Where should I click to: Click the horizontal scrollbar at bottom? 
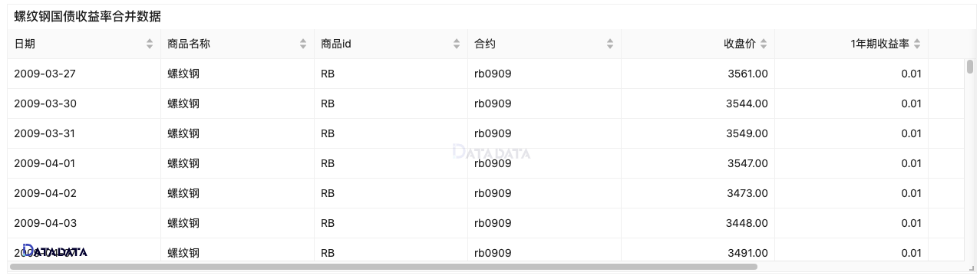point(383,267)
